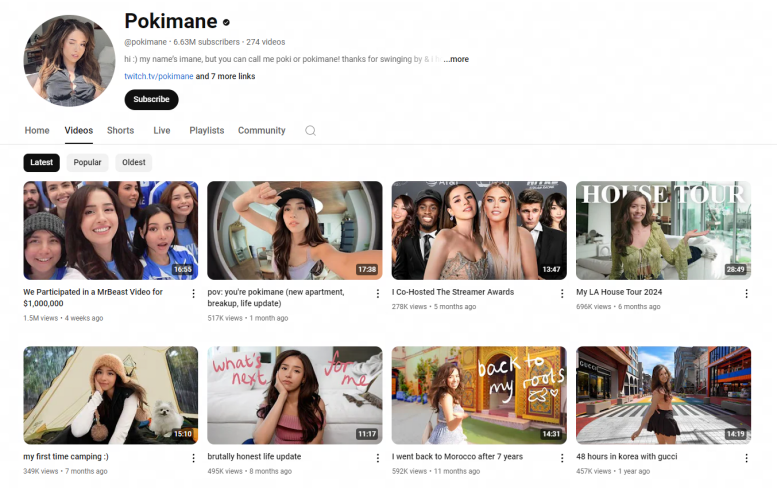
Task: Open title 'My LA House Tour 2024'
Action: 619,292
